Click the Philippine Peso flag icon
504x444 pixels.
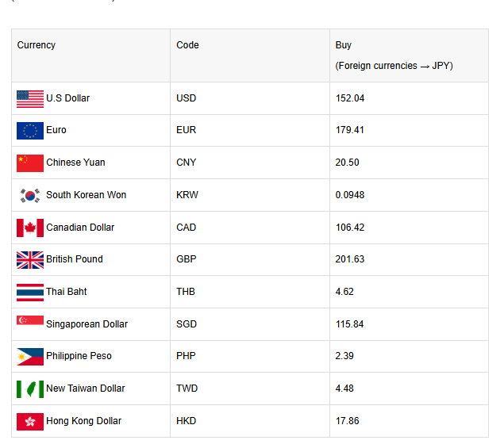tap(30, 357)
